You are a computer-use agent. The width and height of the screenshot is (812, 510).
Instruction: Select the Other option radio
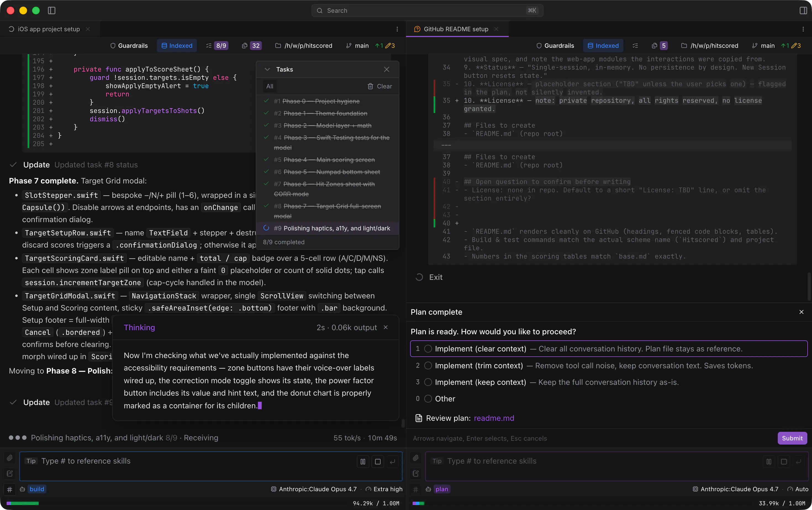(428, 399)
